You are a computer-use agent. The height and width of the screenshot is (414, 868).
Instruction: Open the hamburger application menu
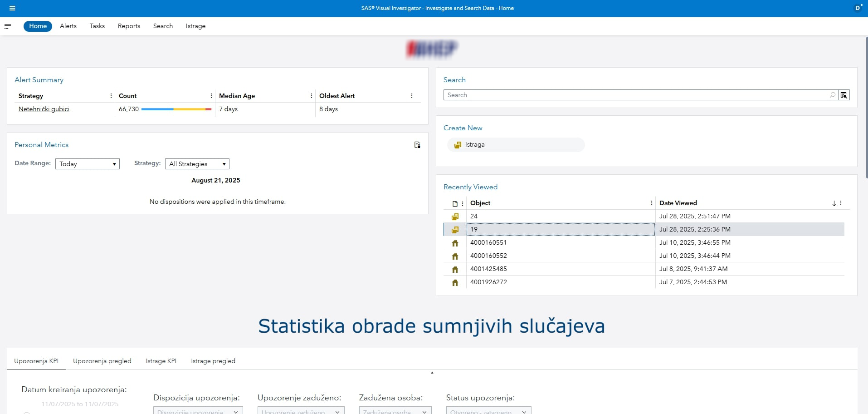coord(12,8)
